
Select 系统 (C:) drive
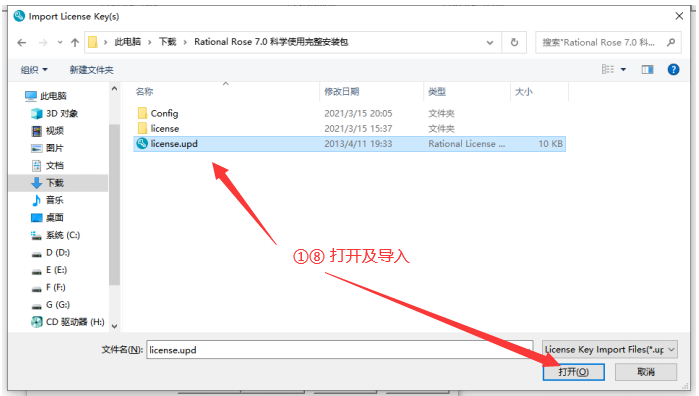click(56, 235)
